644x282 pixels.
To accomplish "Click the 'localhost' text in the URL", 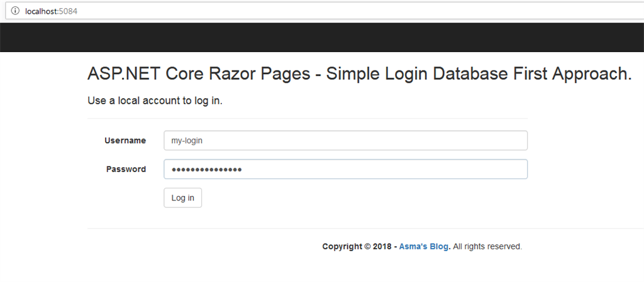I will [41, 11].
